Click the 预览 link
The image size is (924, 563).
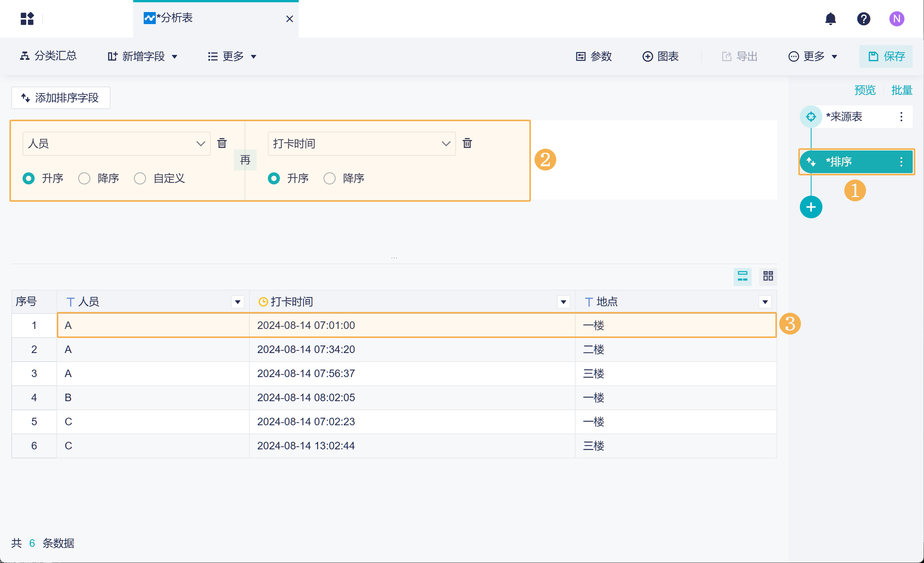pos(865,90)
